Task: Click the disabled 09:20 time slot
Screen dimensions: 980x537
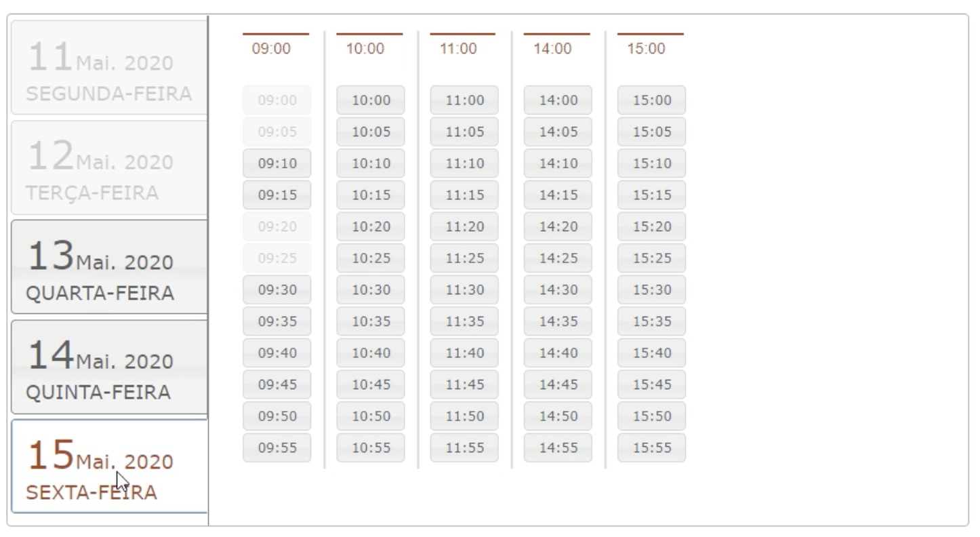Action: point(277,226)
